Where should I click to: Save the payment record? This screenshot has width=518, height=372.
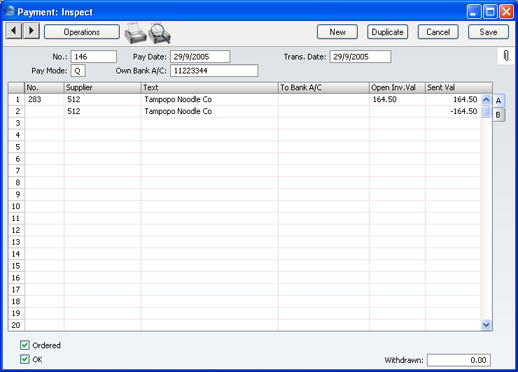tap(488, 32)
